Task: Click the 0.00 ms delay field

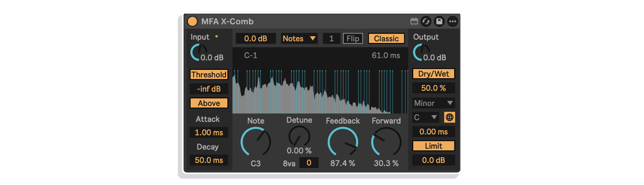Action: coord(434,132)
